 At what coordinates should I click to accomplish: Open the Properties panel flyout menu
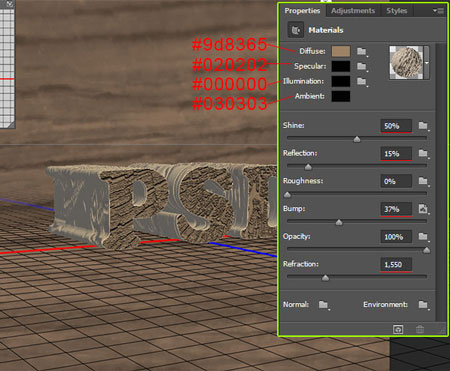(x=438, y=11)
